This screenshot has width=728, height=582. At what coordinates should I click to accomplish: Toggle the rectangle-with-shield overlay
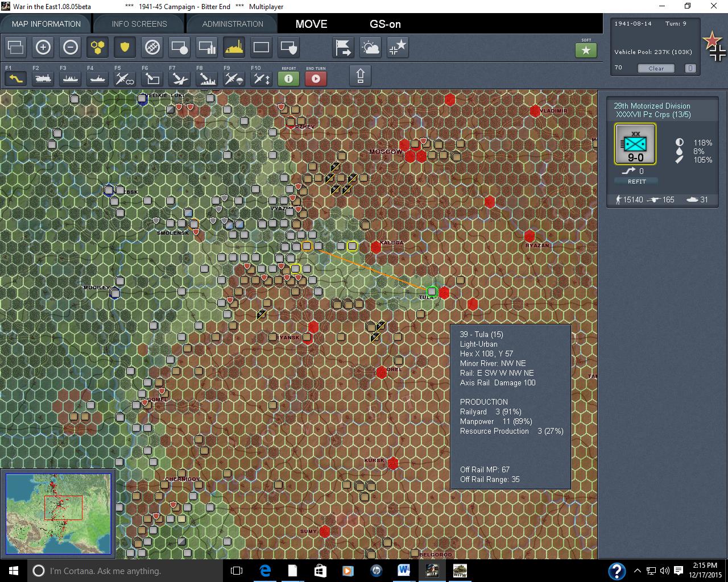(289, 48)
